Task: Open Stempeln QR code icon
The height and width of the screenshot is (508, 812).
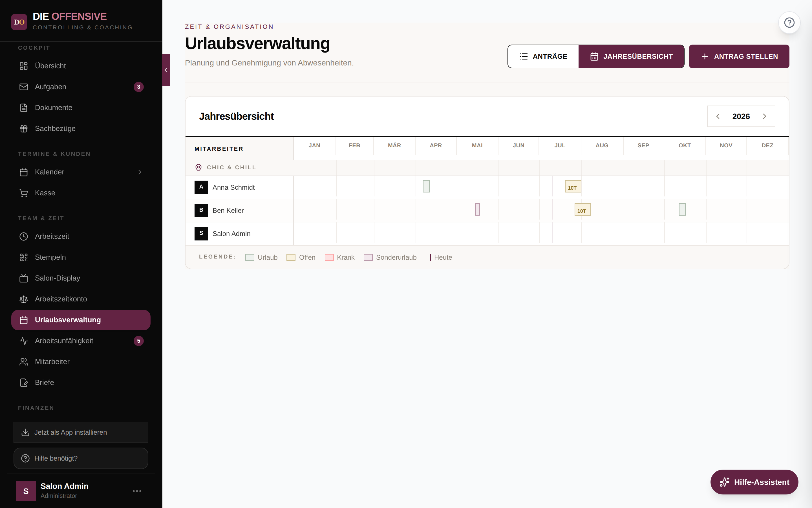Action: point(23,257)
